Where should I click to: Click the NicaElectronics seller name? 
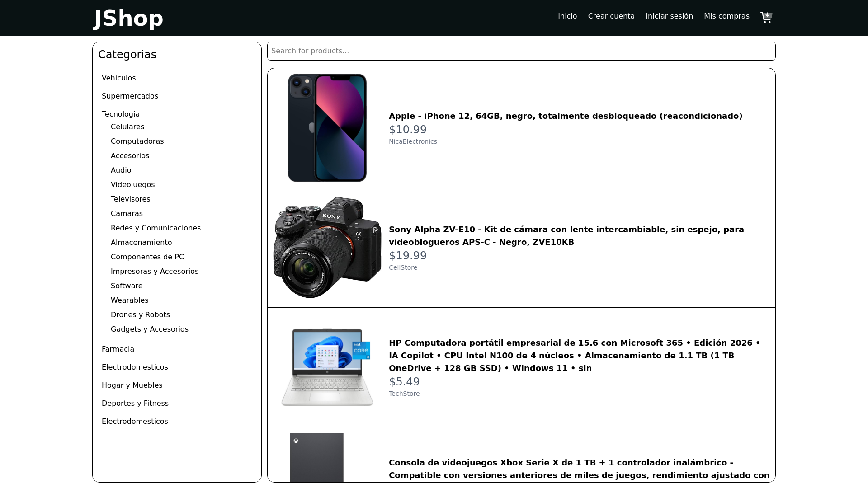(x=413, y=141)
